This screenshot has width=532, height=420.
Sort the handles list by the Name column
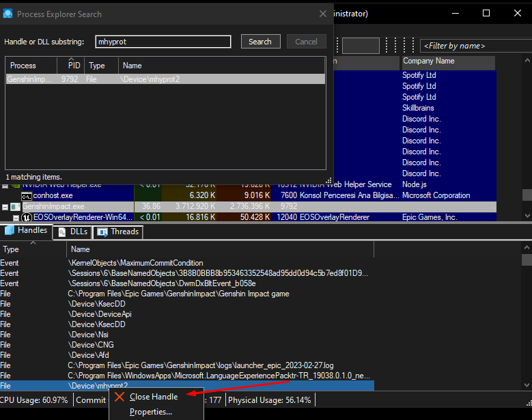[220, 249]
